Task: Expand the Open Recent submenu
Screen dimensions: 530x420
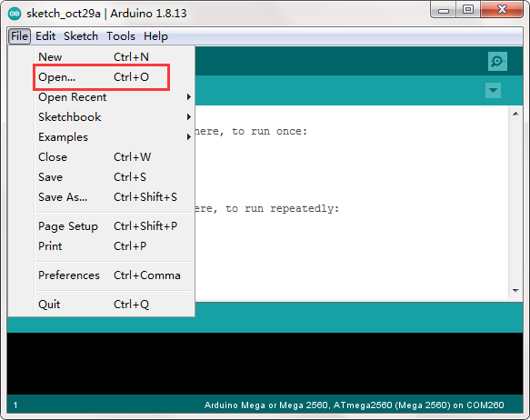Action: pyautogui.click(x=115, y=97)
